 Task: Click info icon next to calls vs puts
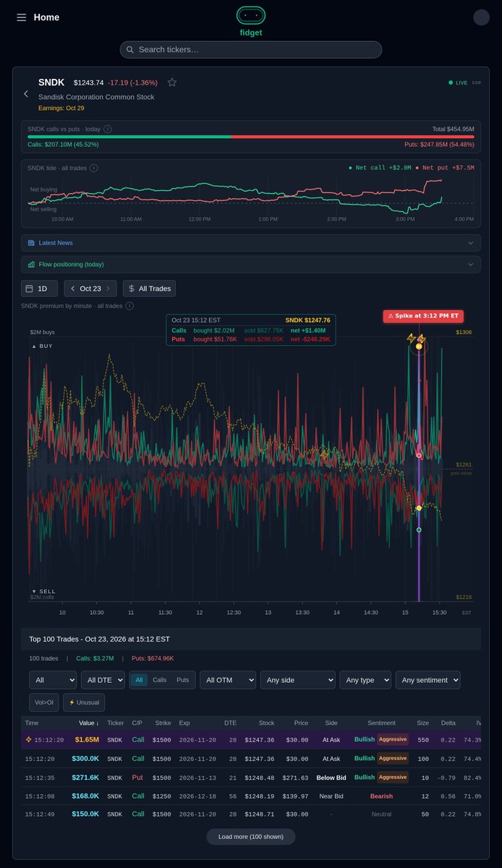coord(108,129)
